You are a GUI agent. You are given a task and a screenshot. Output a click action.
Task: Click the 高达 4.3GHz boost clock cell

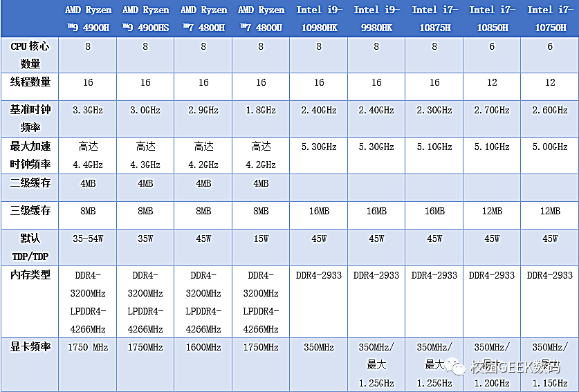click(145, 156)
